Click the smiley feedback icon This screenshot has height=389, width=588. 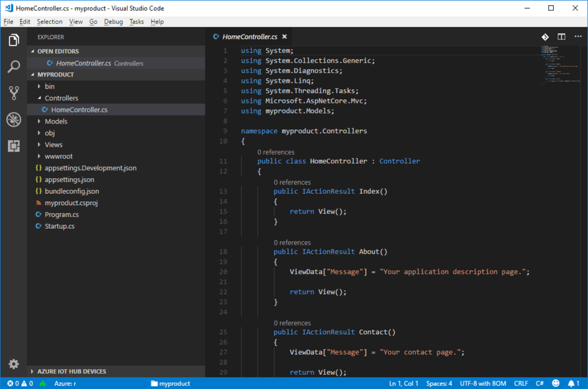coord(555,383)
